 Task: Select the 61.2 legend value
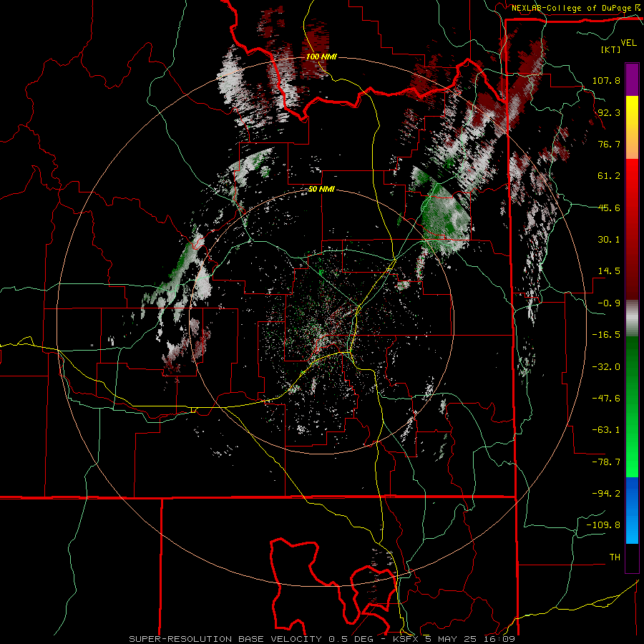(x=609, y=176)
